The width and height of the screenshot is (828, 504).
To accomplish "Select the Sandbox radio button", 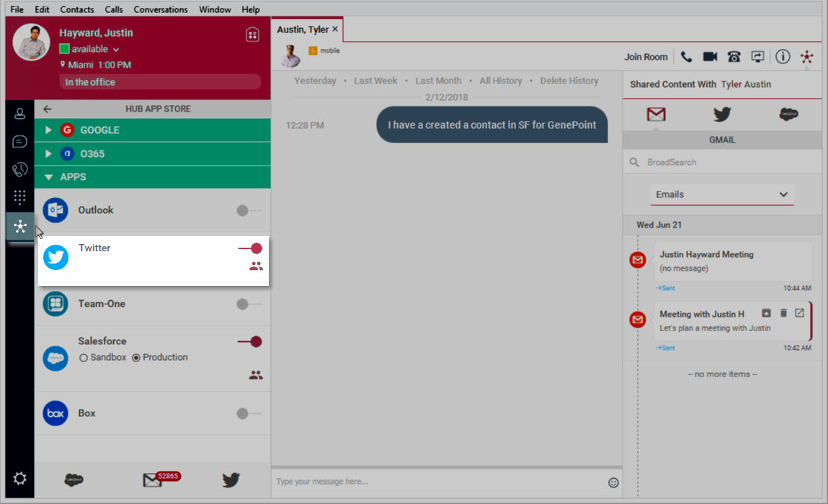I will [x=84, y=358].
